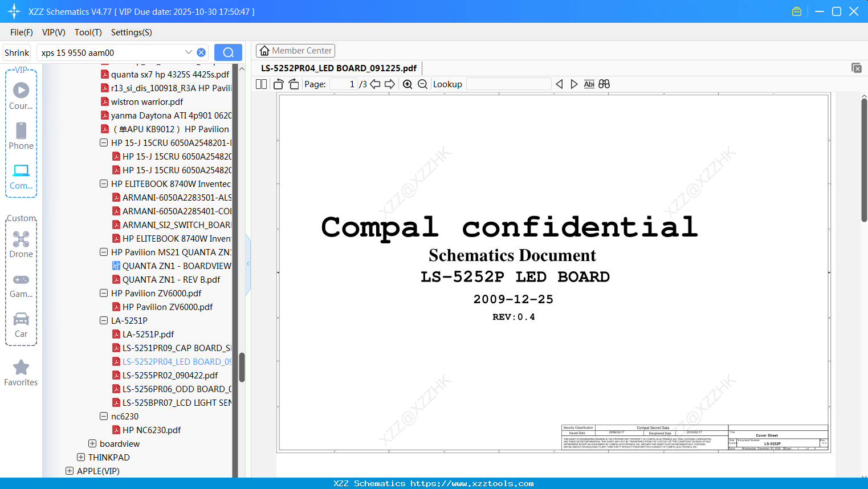Open Phone category in sidebar
The width and height of the screenshot is (868, 489).
[x=21, y=136]
